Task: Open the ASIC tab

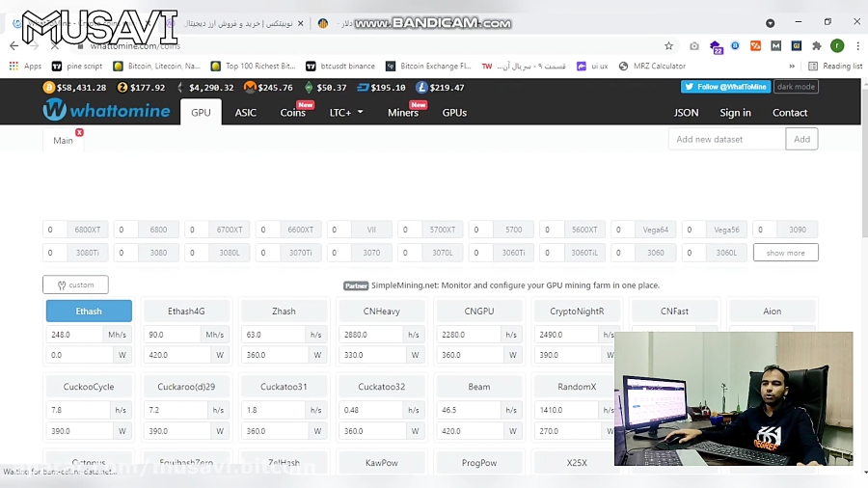Action: point(245,112)
